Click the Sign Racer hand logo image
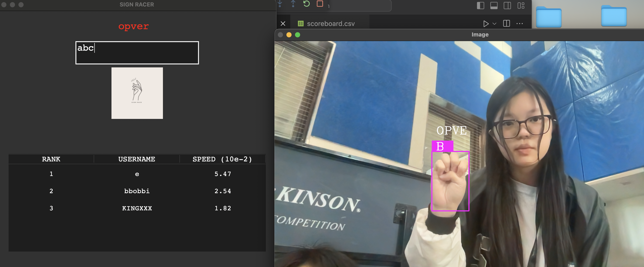The width and height of the screenshot is (644, 267). pyautogui.click(x=137, y=93)
